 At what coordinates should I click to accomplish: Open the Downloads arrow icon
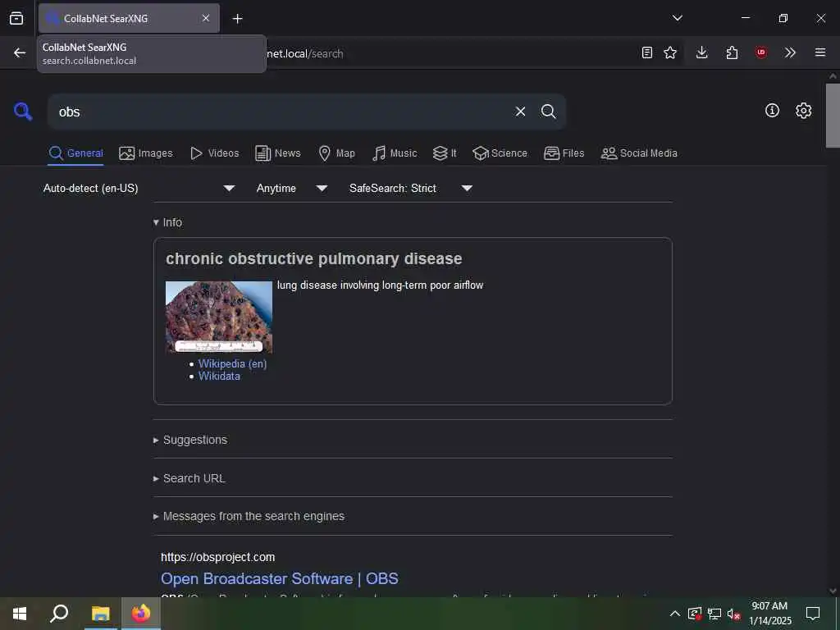click(x=702, y=52)
